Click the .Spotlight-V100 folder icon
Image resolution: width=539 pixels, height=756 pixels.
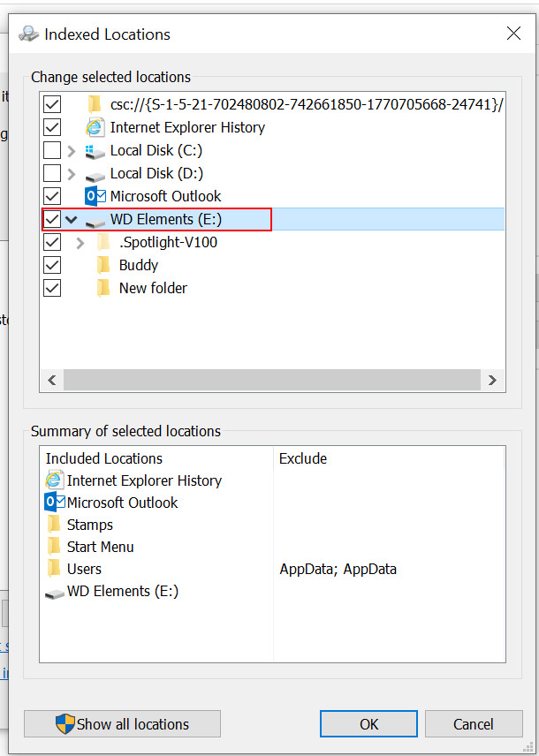point(103,242)
